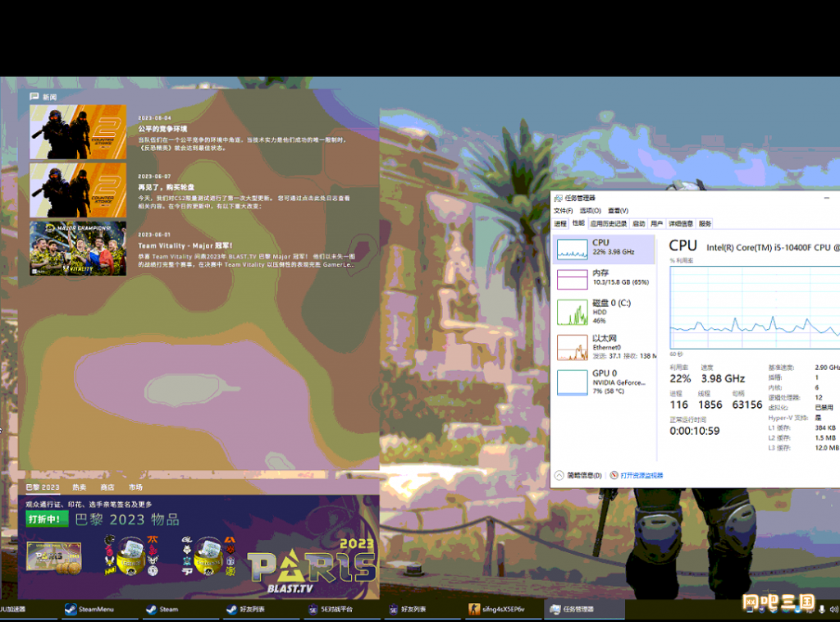The height and width of the screenshot is (622, 840).
Task: Open the 查看(V) menu in Task Manager
Action: click(x=619, y=211)
